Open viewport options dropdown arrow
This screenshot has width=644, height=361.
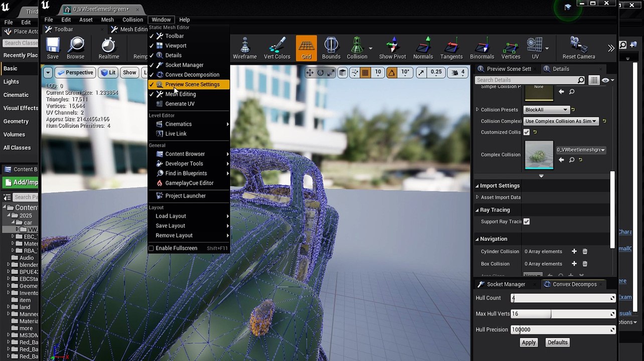pyautogui.click(x=48, y=73)
